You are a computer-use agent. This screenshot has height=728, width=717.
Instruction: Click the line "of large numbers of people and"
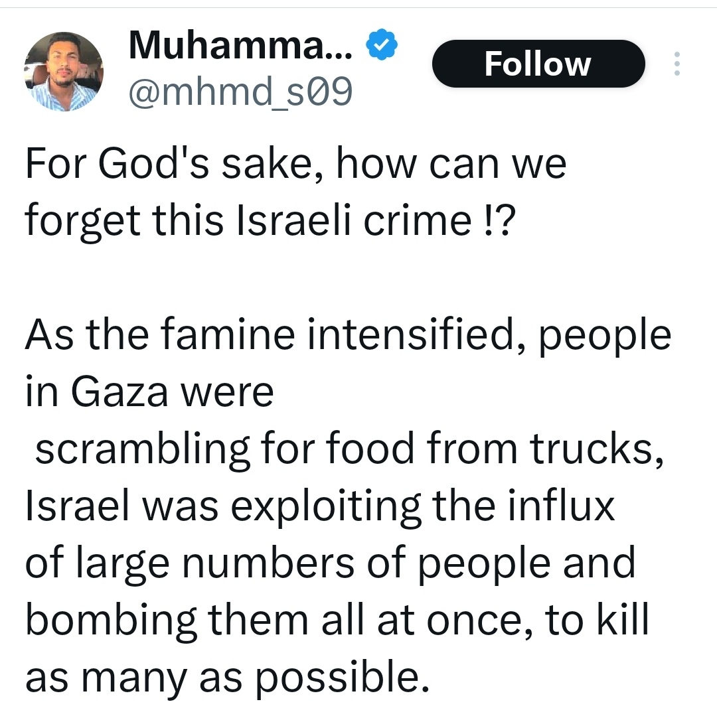click(330, 563)
